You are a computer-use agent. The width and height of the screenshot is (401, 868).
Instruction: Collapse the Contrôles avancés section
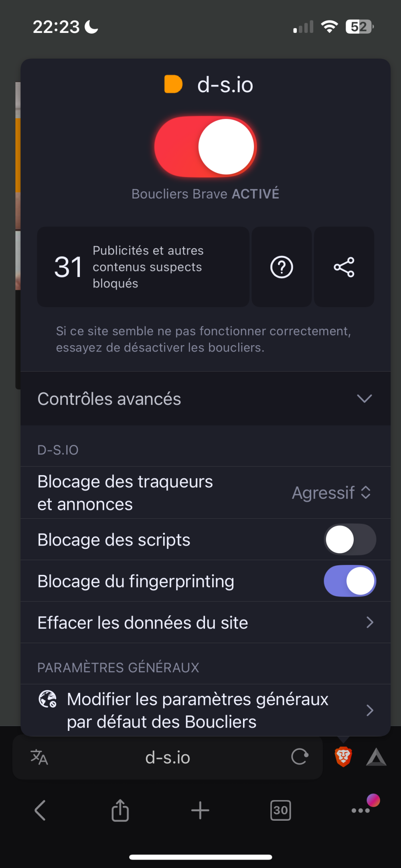[x=206, y=399]
